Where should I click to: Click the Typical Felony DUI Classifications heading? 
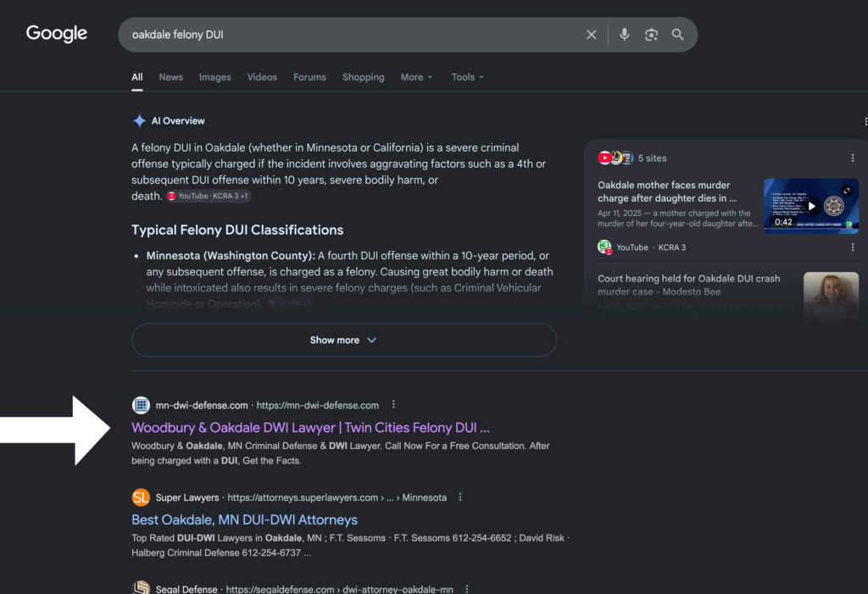pyautogui.click(x=237, y=230)
